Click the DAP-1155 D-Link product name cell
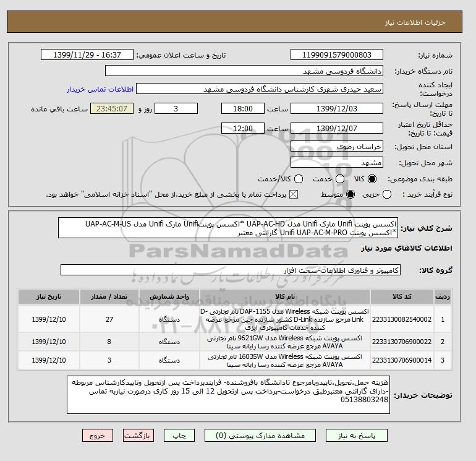 285,319
